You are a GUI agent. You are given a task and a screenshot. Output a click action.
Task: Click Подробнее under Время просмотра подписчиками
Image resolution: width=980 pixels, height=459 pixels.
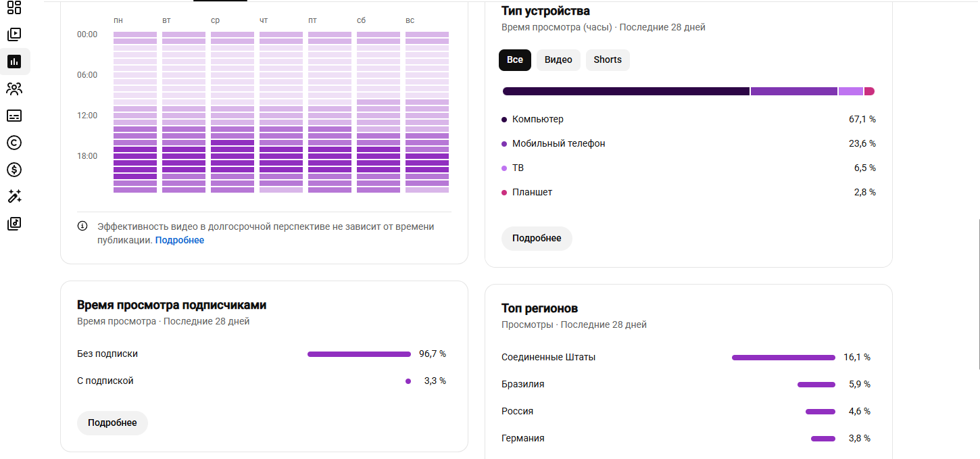click(112, 422)
